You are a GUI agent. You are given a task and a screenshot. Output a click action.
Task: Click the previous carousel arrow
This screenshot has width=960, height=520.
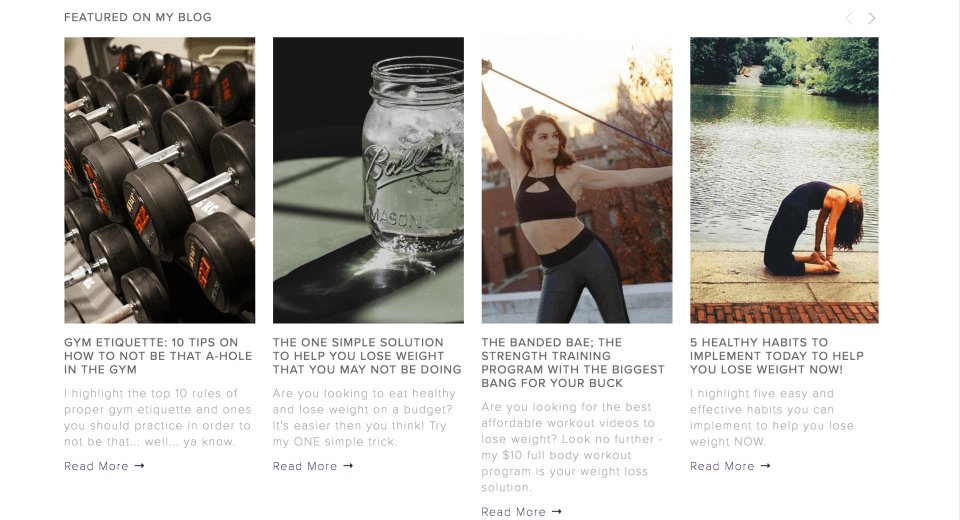coord(849,18)
